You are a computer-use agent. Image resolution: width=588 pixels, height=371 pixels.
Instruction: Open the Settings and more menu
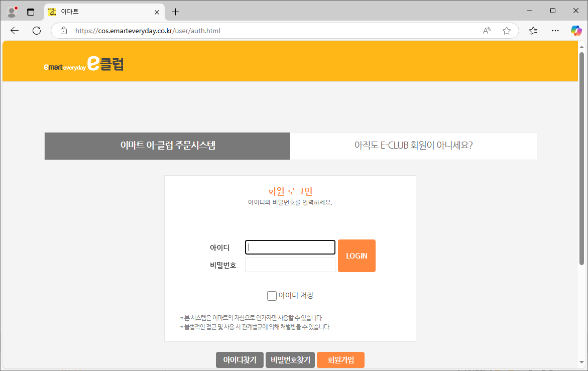[x=555, y=31]
